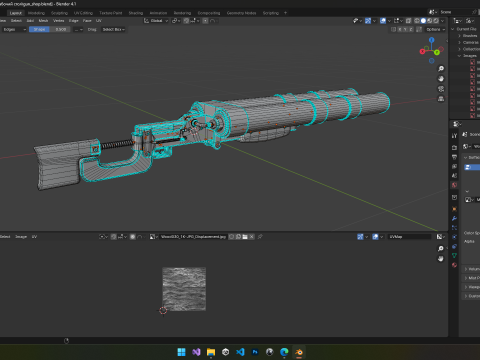Click the blue Z axis gizmo handle

pos(432,40)
